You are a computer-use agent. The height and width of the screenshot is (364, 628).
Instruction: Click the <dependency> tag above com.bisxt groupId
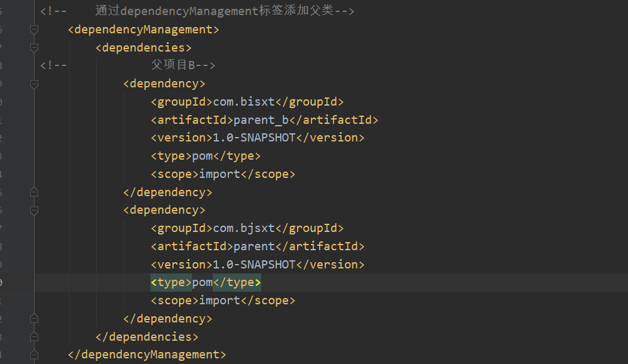(x=164, y=84)
